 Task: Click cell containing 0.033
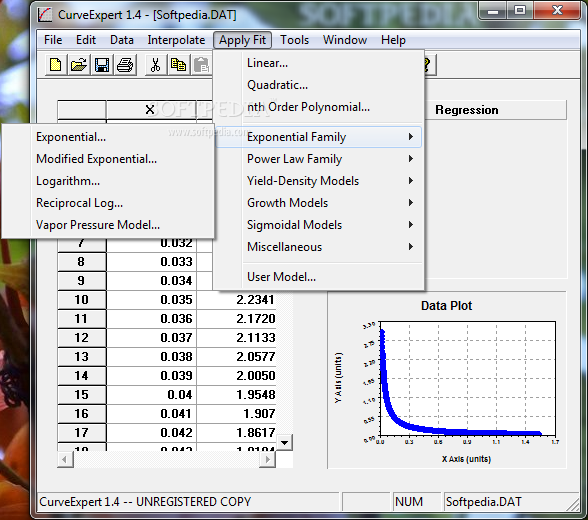[x=152, y=261]
